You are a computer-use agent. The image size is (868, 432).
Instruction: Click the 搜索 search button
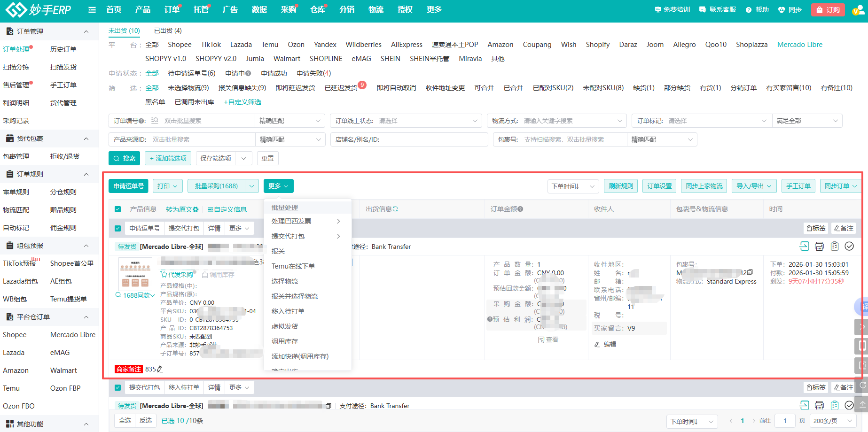(124, 159)
